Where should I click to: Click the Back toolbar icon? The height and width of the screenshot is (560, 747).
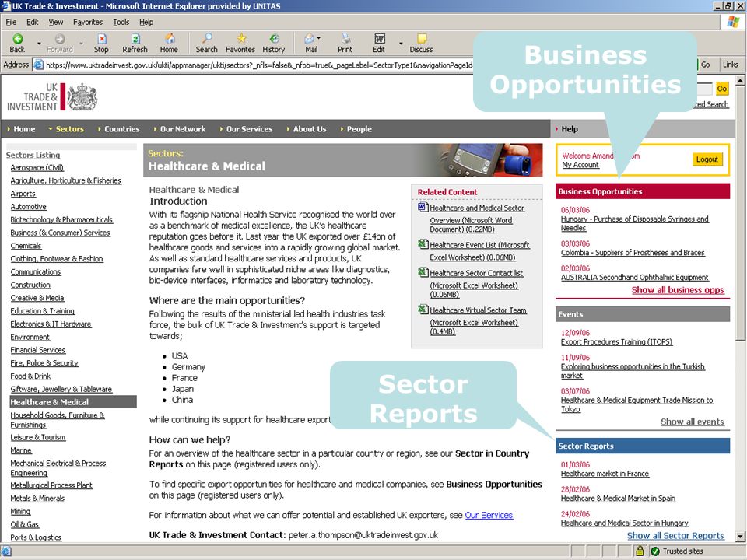tap(18, 39)
